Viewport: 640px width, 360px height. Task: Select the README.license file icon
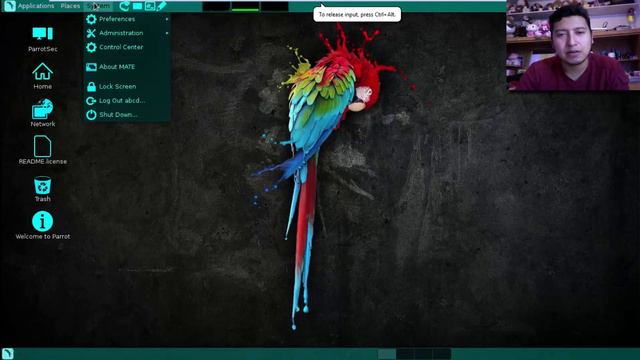[42, 150]
